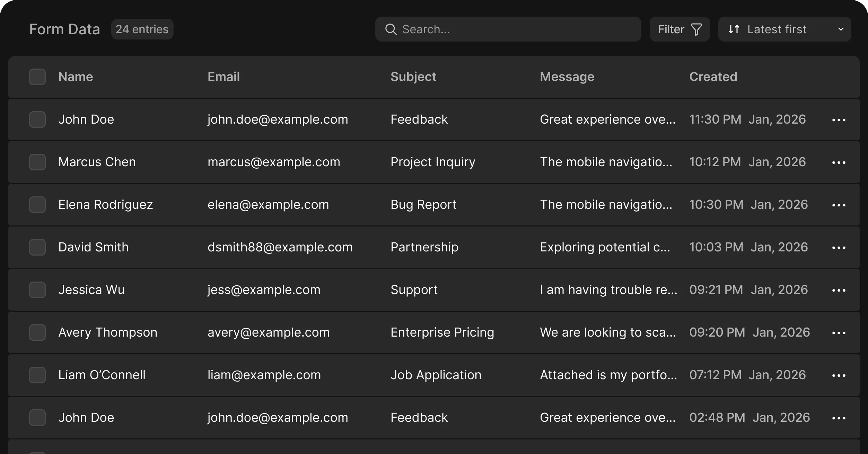Check the John Doe 02:48 PM row checkbox
This screenshot has height=454, width=868.
[x=37, y=418]
